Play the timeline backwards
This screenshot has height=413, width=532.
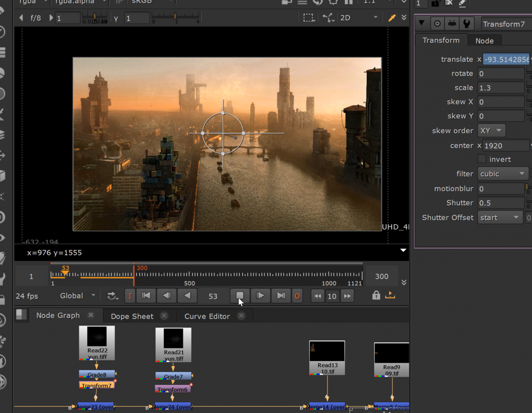tap(187, 296)
